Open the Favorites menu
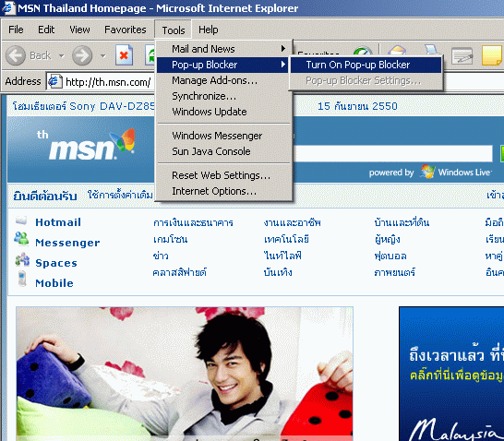Viewport: 504px width, 441px height. pos(126,30)
